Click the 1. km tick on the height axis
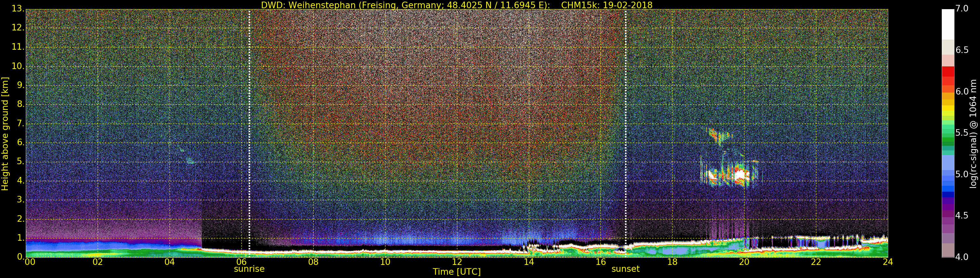Viewport: 980px width, 278px height. tap(21, 238)
